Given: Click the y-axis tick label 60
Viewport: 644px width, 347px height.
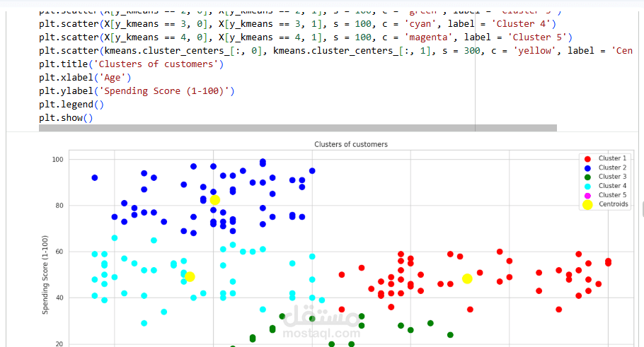Looking at the screenshot, I should click(59, 252).
